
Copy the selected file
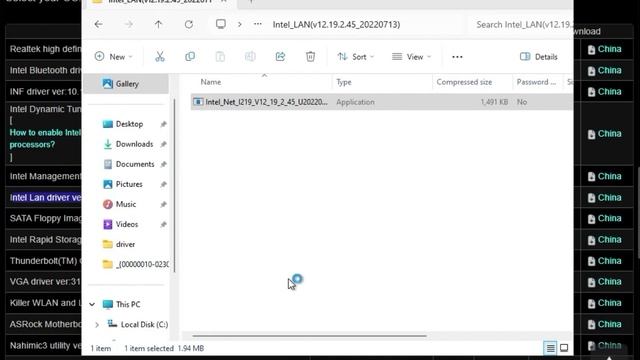point(190,57)
